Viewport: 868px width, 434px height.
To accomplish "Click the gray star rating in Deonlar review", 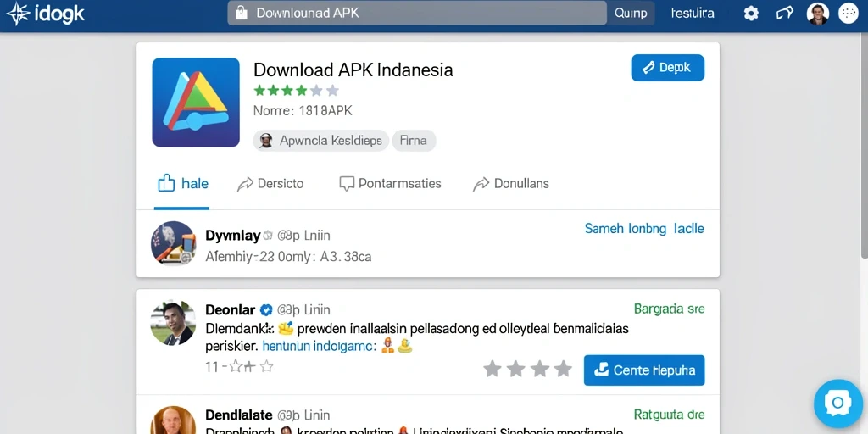I will pyautogui.click(x=527, y=369).
